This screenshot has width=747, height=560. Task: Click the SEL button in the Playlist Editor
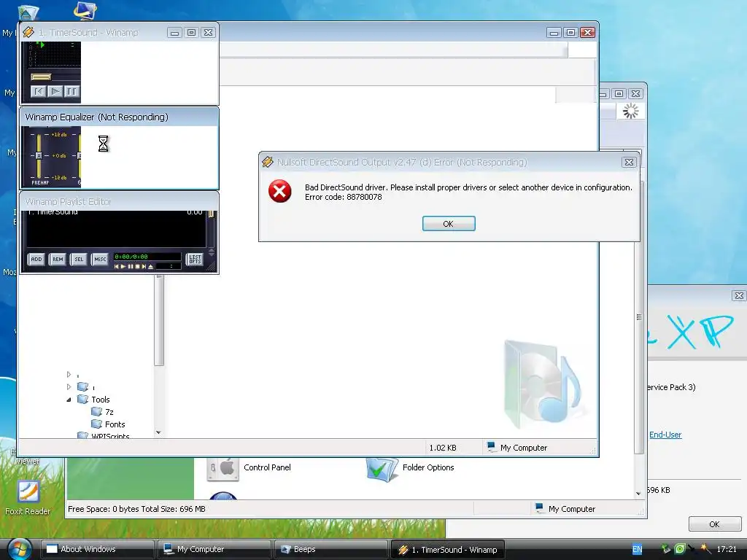coord(79,260)
